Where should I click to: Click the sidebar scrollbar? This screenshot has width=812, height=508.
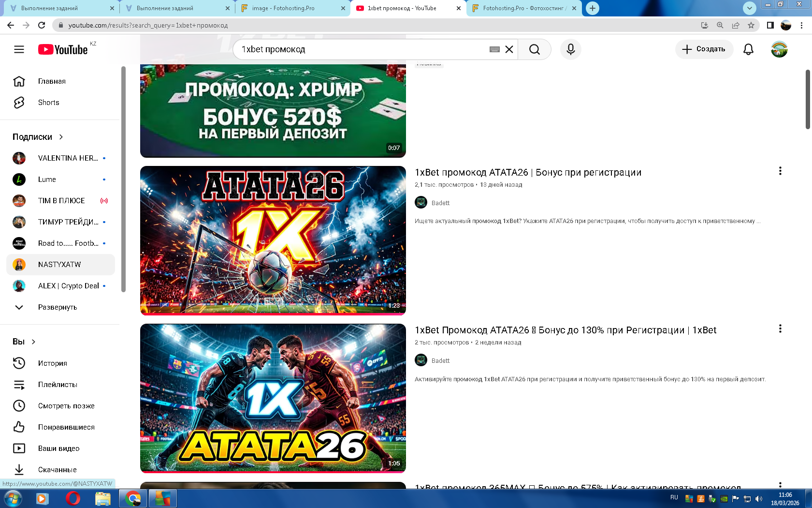(123, 179)
